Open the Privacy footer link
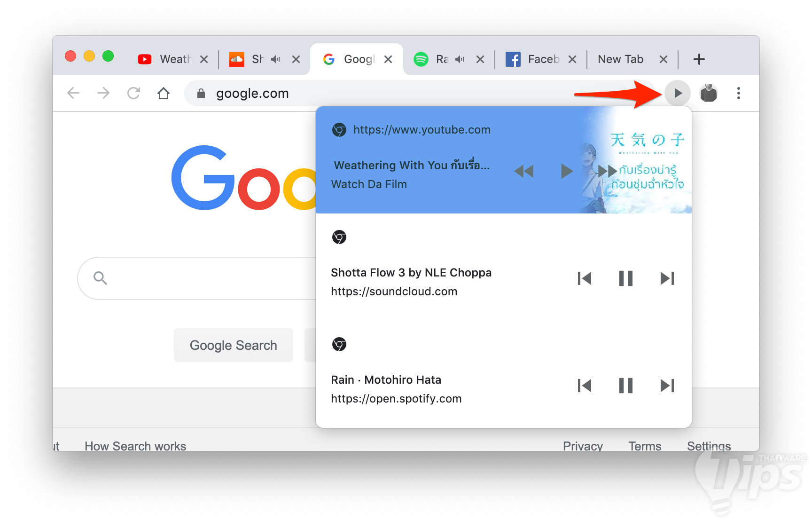The width and height of the screenshot is (812, 521). click(583, 446)
